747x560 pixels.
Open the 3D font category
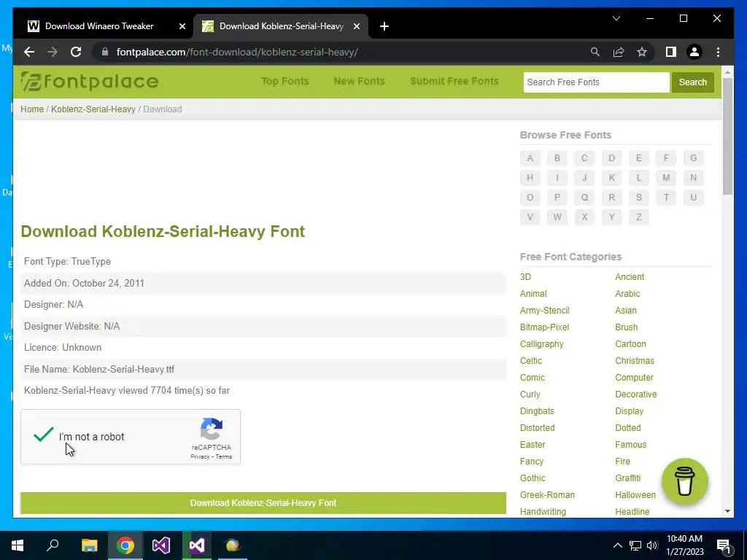(525, 276)
